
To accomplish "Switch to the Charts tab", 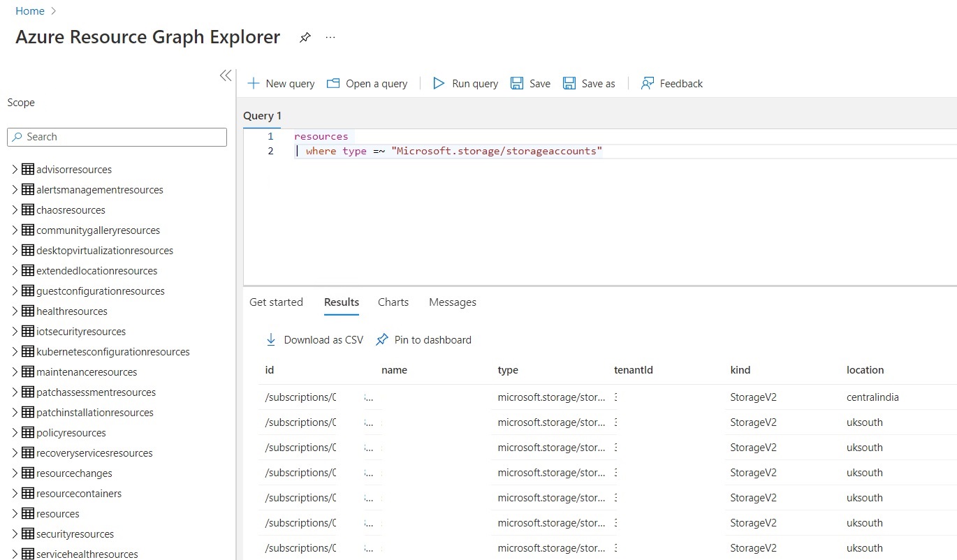I will (x=393, y=302).
